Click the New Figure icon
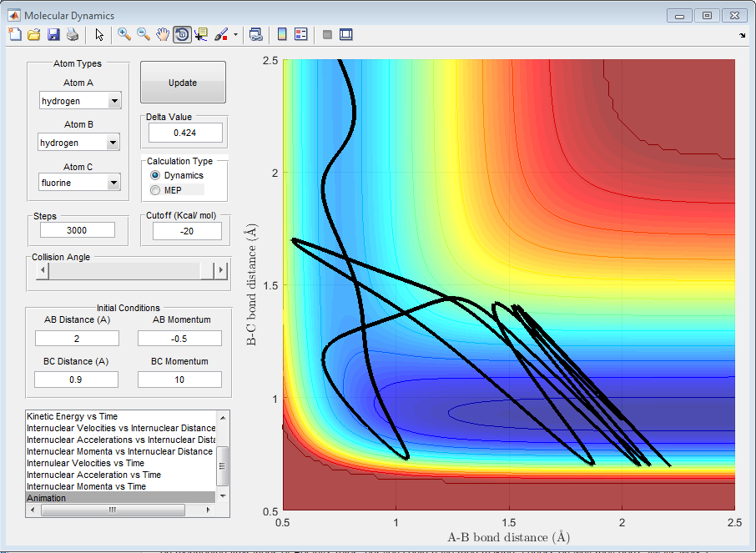 point(15,35)
